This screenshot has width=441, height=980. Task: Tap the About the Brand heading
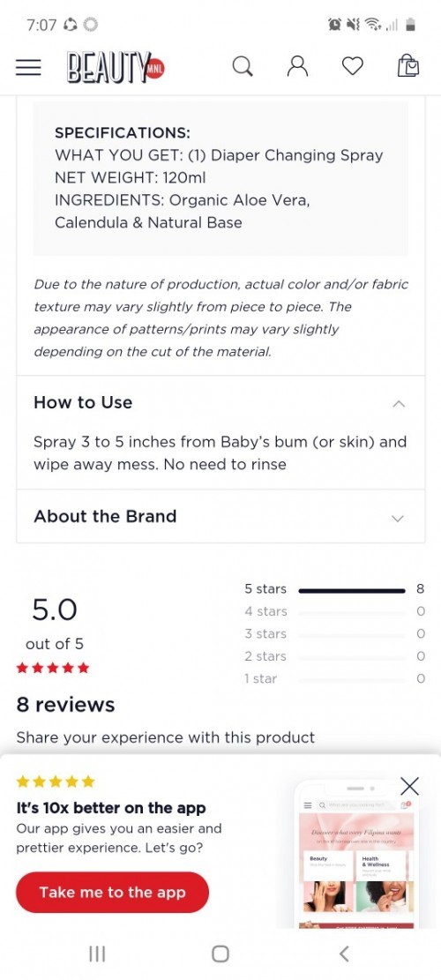coord(105,516)
